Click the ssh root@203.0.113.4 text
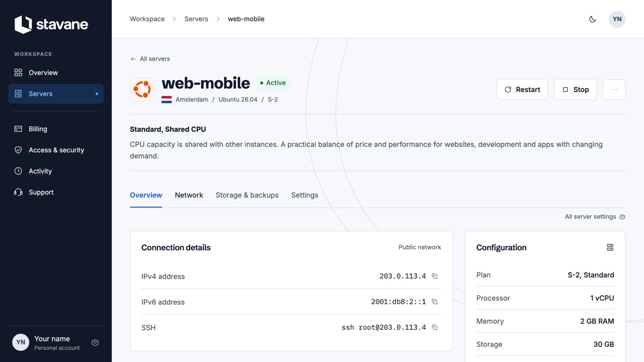 click(x=384, y=327)
